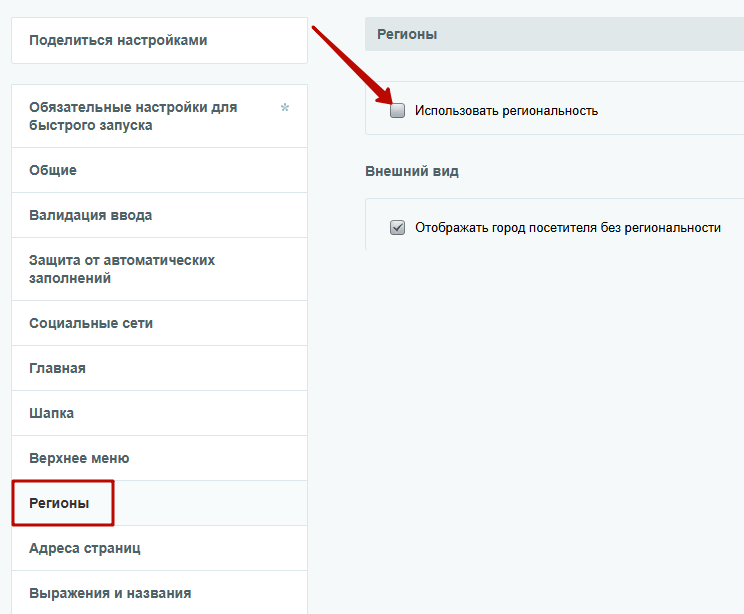Switch to Социальные сети settings
Image resolution: width=744 pixels, height=614 pixels.
[159, 323]
